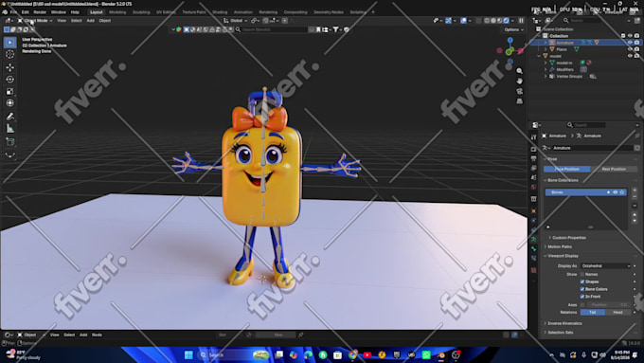Toggle viewport visibility of Plane object
Screen dimensions: 644x363
point(630,49)
